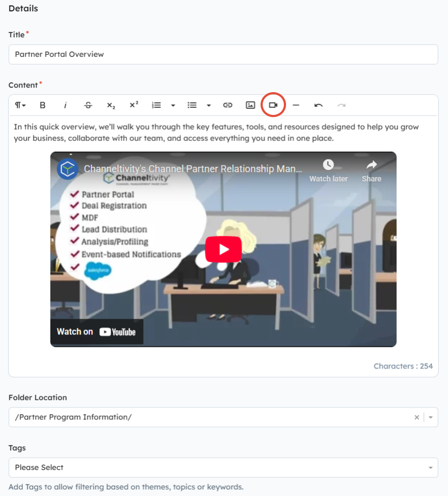
Task: Insert a horizontal rule
Action: coord(296,105)
